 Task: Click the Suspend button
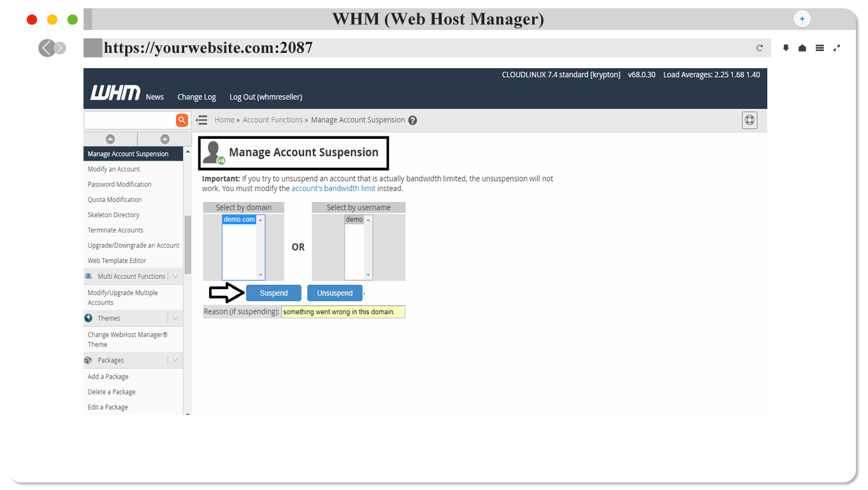[x=273, y=293]
